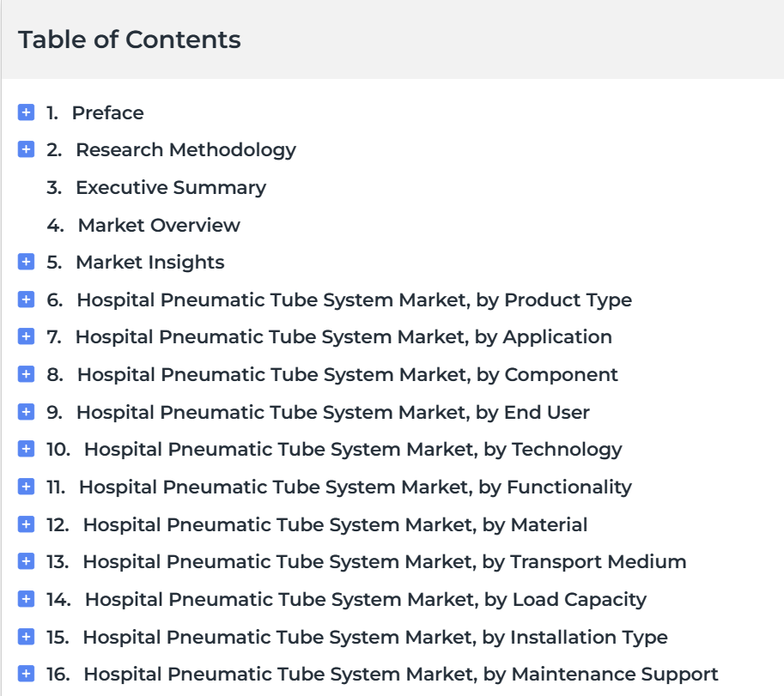Click the plus icon for by Component
This screenshot has height=696, width=784.
click(x=26, y=374)
